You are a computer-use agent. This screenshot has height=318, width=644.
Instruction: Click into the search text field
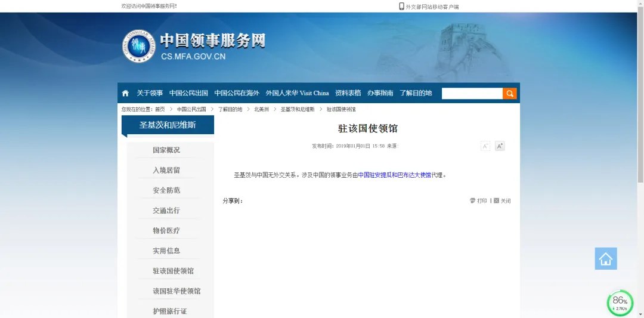tap(472, 93)
